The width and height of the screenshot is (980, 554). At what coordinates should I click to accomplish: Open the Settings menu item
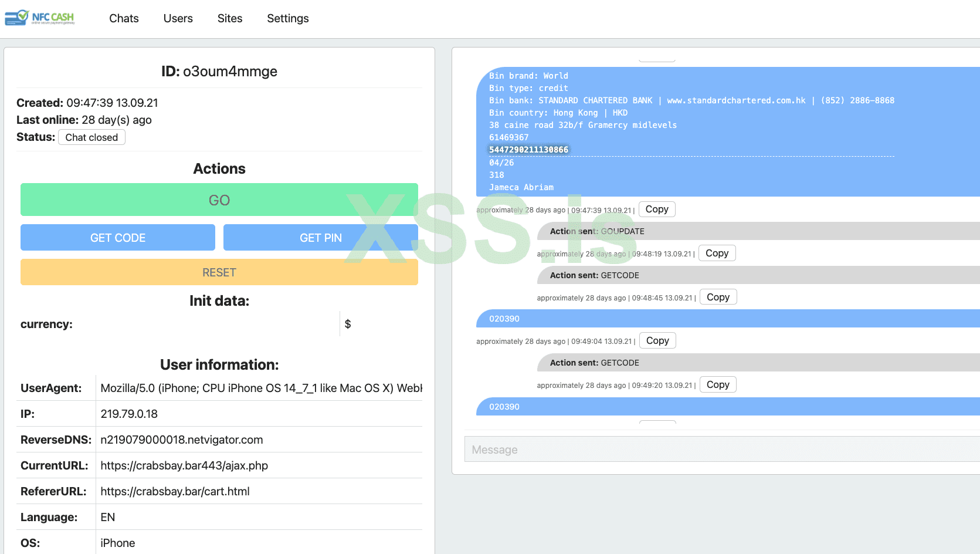point(287,18)
